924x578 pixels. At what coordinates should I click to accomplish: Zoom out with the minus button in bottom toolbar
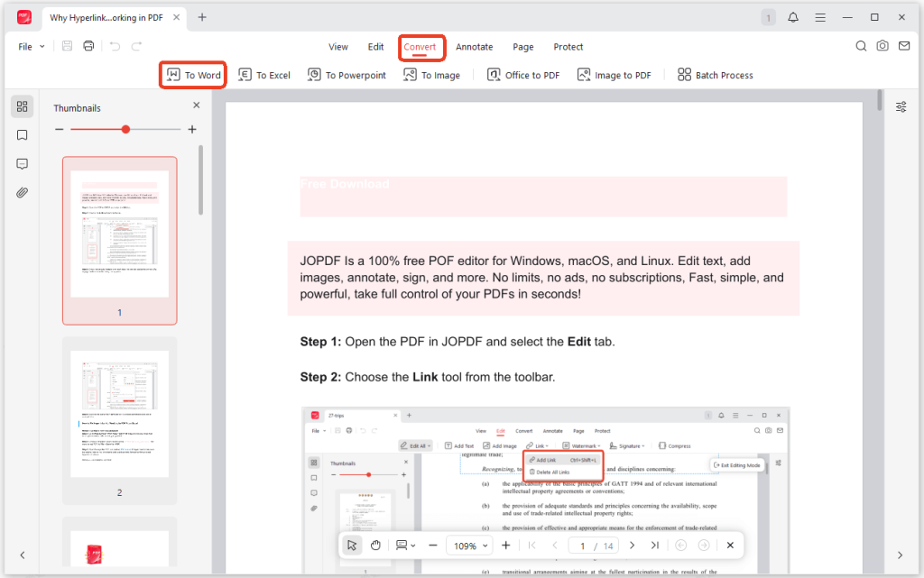click(x=433, y=546)
